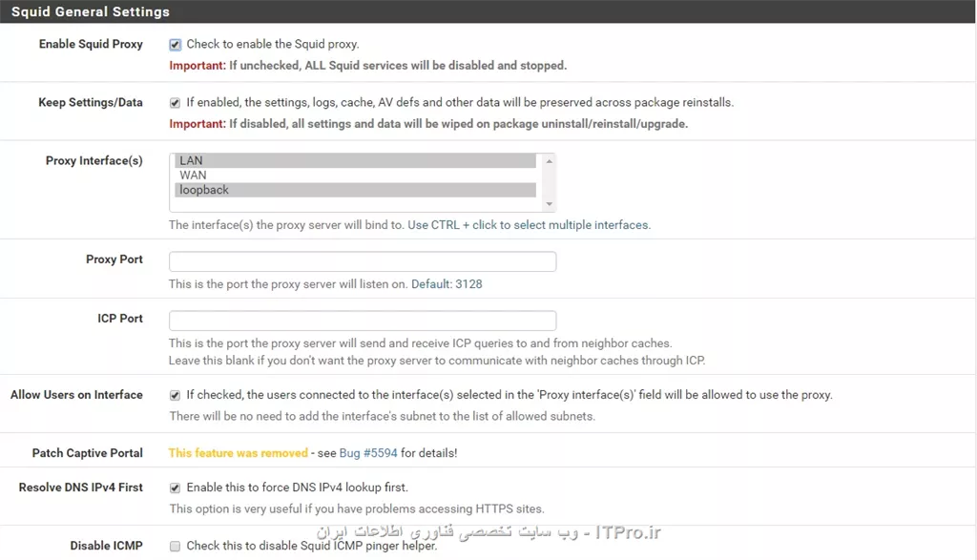Focus the ICP Port input field
Viewport: 977px width, 560px height.
[363, 321]
